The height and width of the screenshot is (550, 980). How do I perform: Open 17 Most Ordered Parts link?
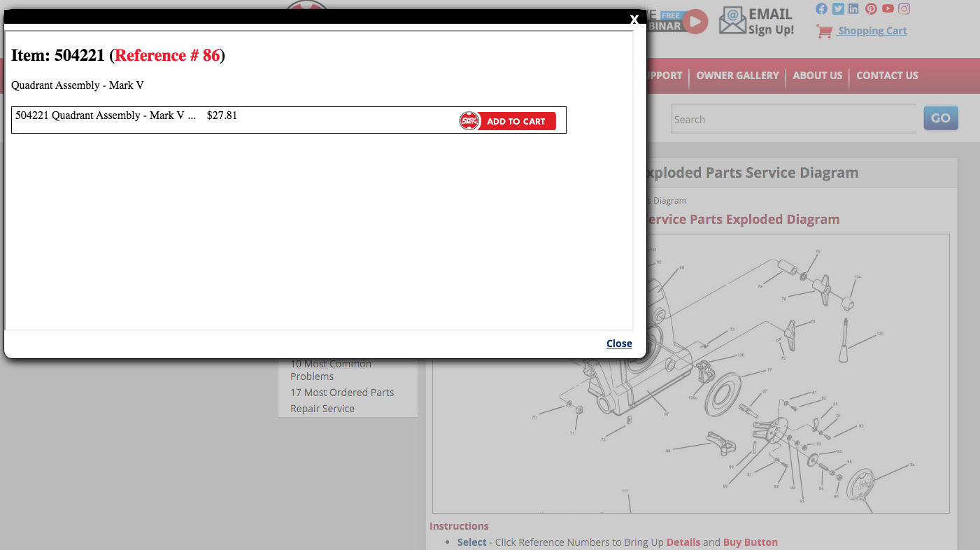[x=342, y=393]
